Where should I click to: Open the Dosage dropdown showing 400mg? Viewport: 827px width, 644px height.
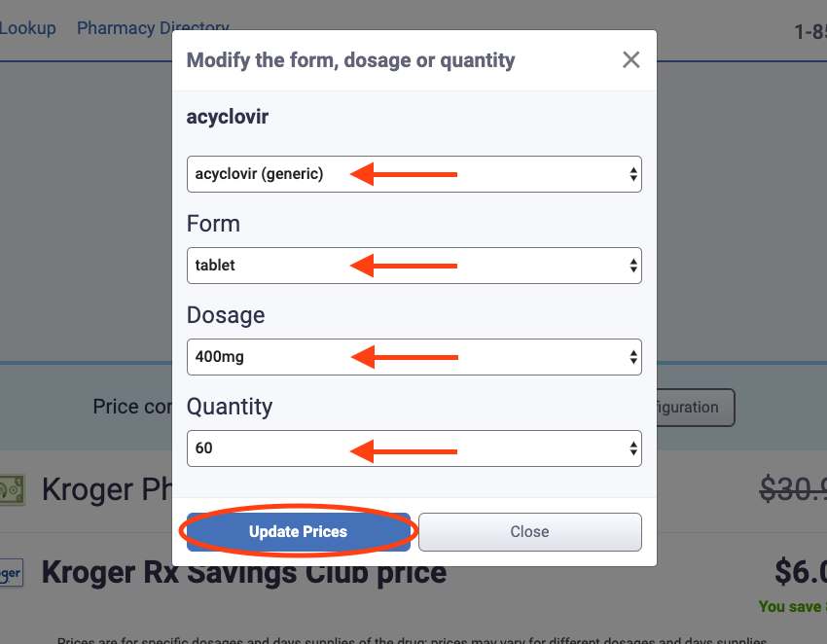[413, 356]
